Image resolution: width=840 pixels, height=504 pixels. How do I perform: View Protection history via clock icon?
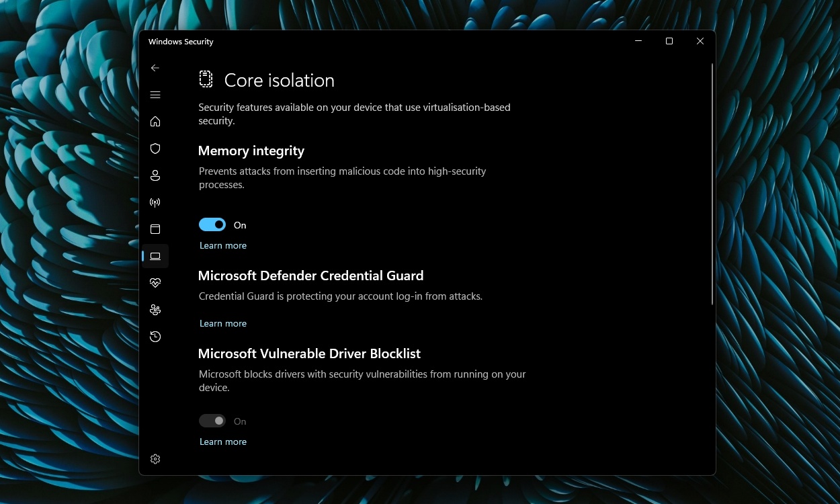click(x=155, y=337)
